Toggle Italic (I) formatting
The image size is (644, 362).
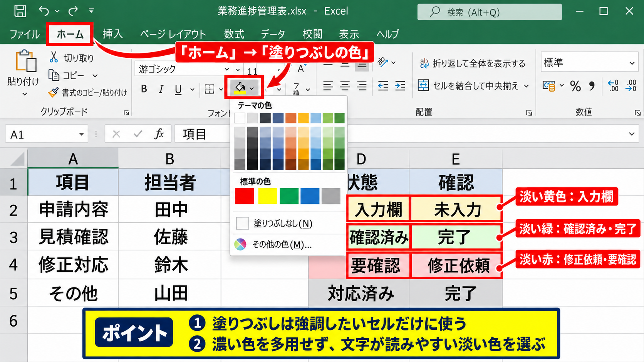click(x=161, y=89)
